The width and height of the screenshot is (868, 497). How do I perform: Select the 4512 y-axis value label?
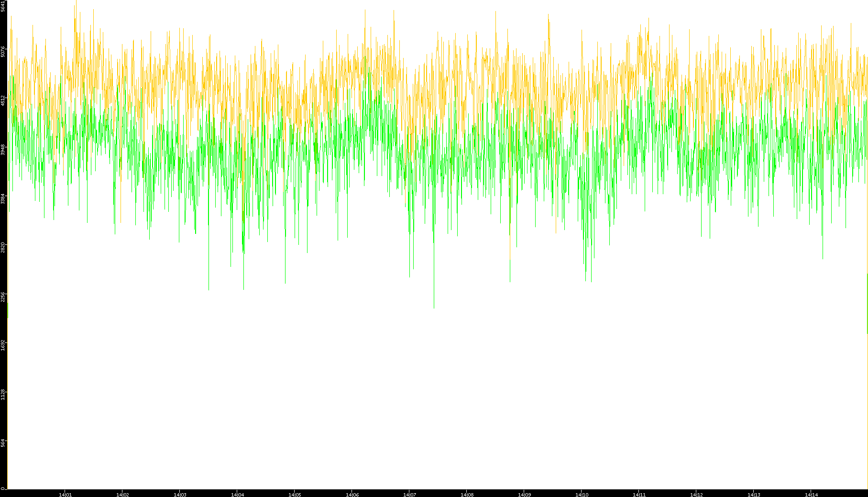[x=3, y=100]
